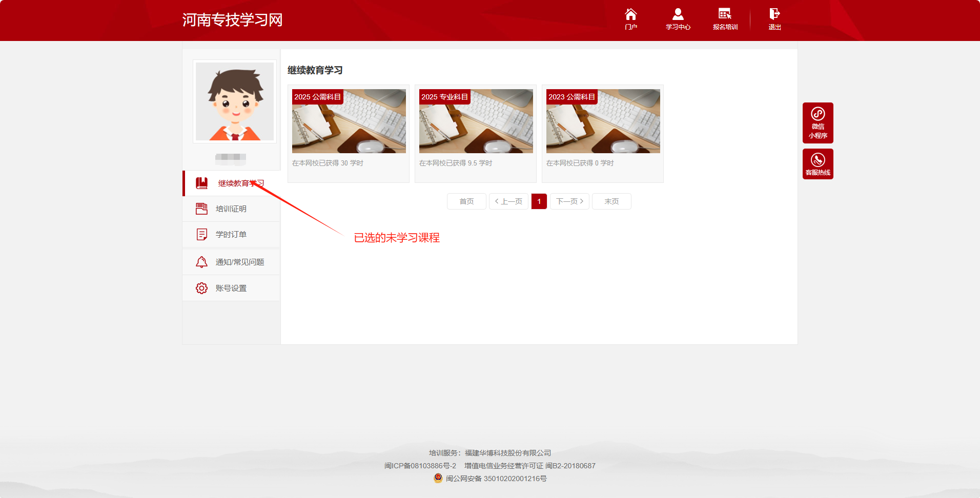This screenshot has width=980, height=498.
Task: Click the 下一页 next page button
Action: pos(569,201)
